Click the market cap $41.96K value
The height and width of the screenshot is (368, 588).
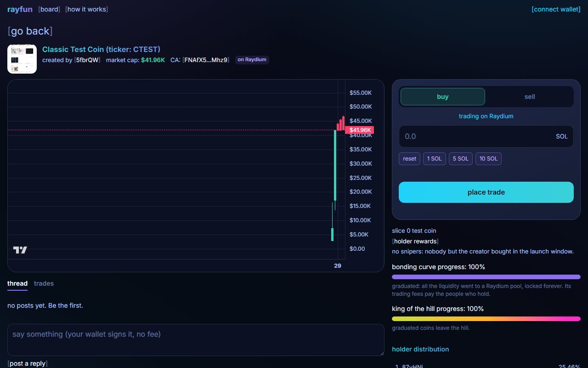coord(153,60)
